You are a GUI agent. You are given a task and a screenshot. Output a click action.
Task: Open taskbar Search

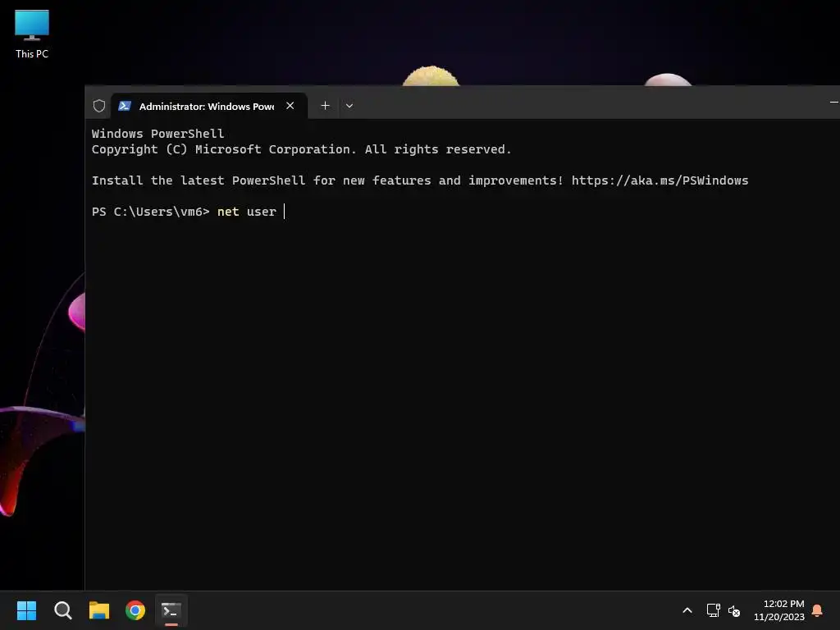coord(62,610)
